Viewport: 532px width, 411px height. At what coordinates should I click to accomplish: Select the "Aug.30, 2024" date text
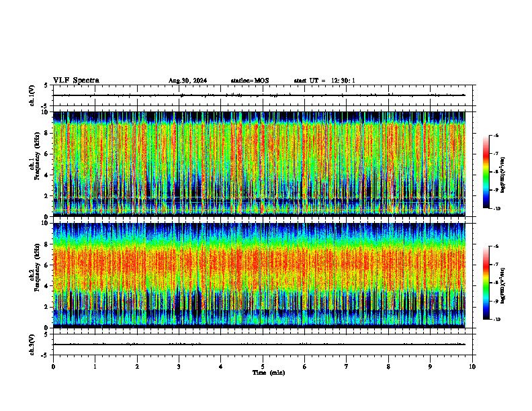tap(187, 81)
